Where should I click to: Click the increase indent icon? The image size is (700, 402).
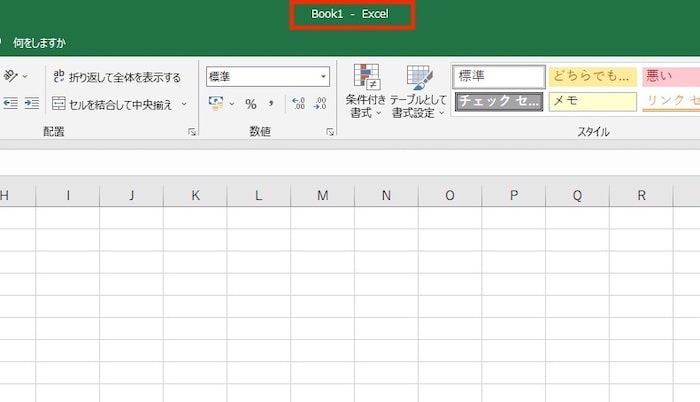pyautogui.click(x=31, y=104)
